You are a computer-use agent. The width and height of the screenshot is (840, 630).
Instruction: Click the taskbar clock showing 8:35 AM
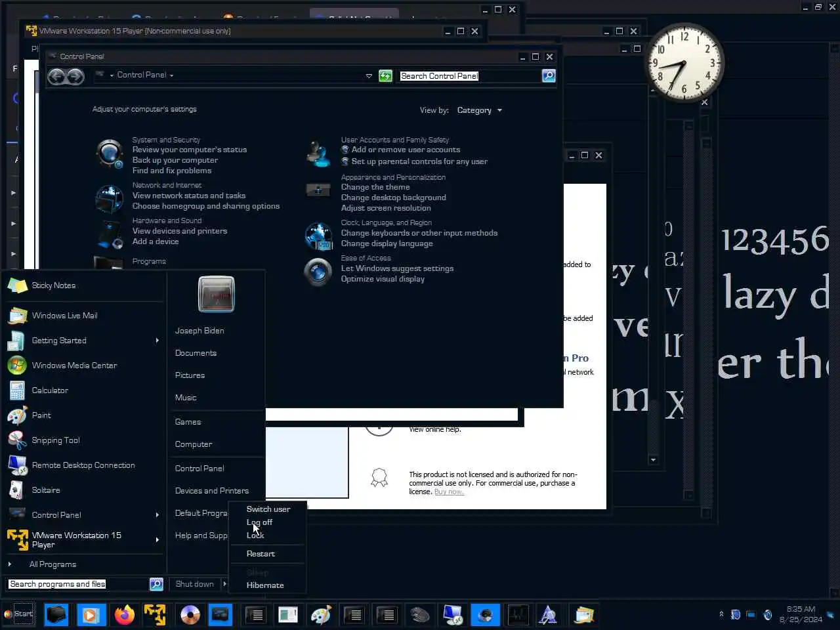click(x=801, y=614)
